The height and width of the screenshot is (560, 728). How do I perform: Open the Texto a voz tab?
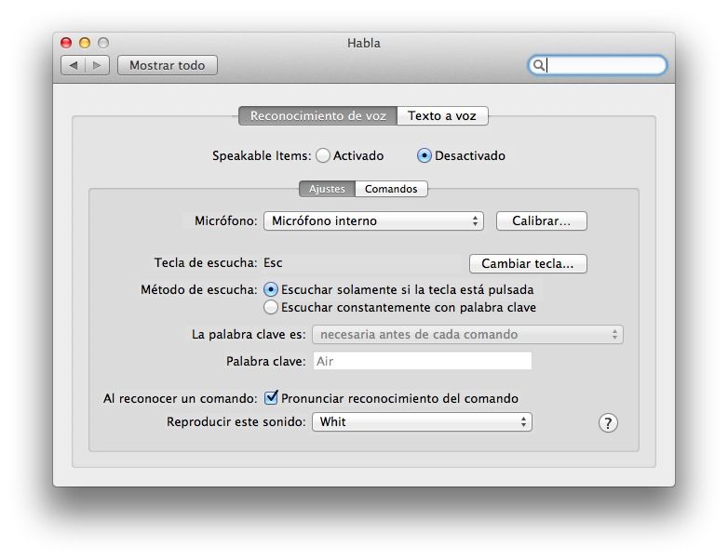point(441,116)
